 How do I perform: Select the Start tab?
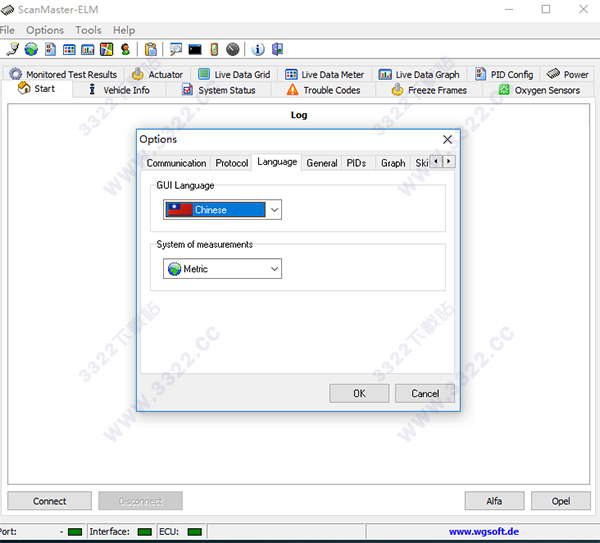point(37,89)
